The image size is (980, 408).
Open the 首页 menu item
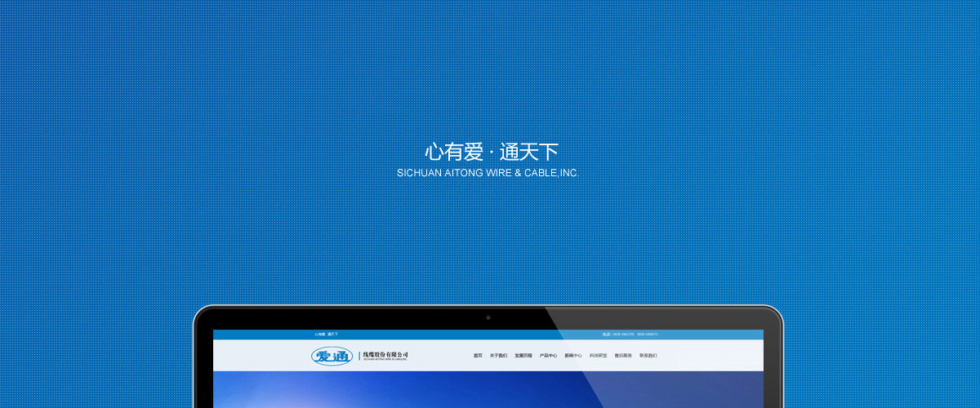click(x=478, y=356)
